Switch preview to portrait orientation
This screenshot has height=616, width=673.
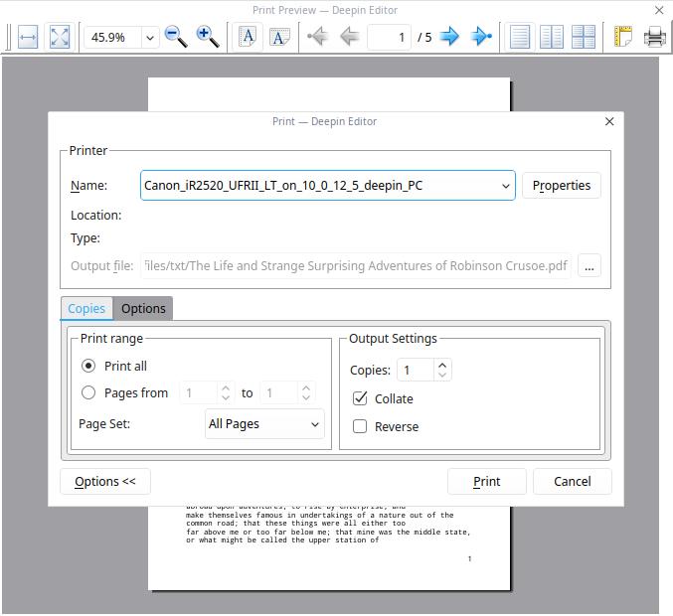click(249, 37)
